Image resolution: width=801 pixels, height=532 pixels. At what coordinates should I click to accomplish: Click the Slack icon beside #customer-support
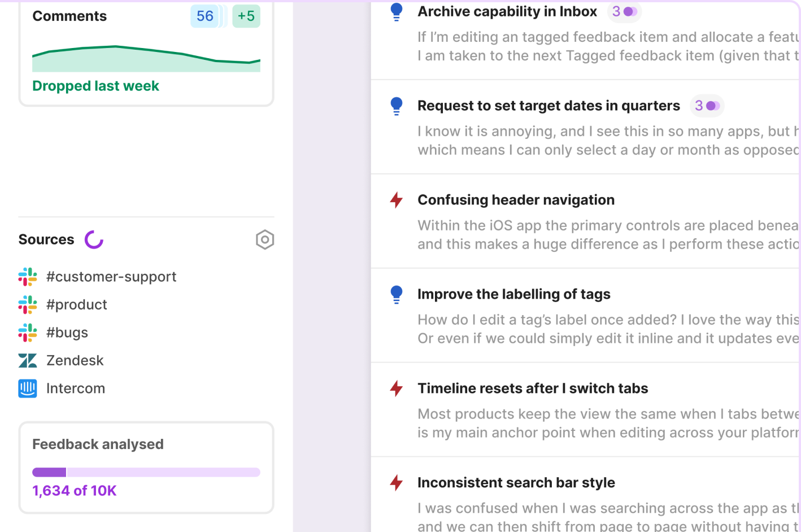(28, 277)
